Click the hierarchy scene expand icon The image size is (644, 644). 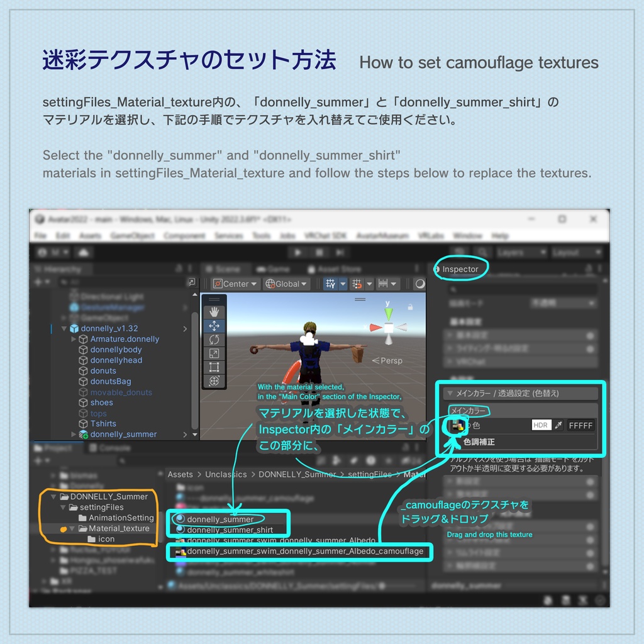coord(191,282)
